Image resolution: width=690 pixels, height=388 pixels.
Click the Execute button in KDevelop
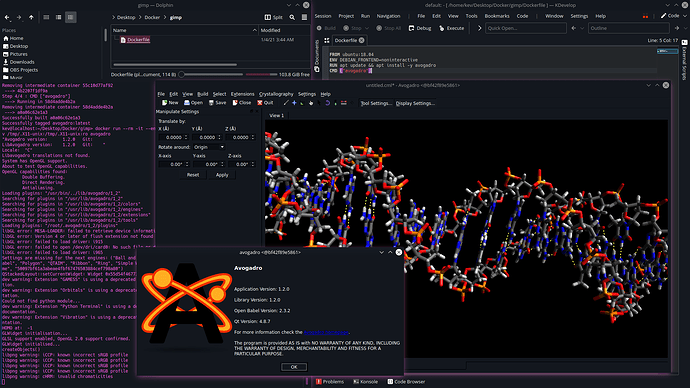pos(451,28)
